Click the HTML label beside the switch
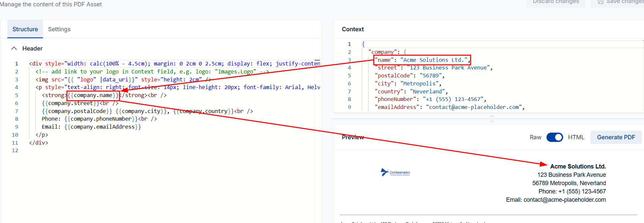644x223 pixels. (x=576, y=137)
